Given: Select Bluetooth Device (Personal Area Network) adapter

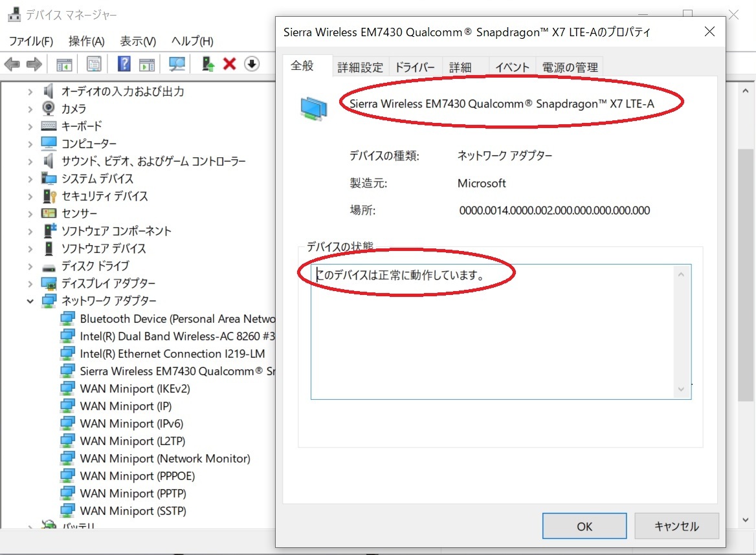Looking at the screenshot, I should pyautogui.click(x=168, y=319).
